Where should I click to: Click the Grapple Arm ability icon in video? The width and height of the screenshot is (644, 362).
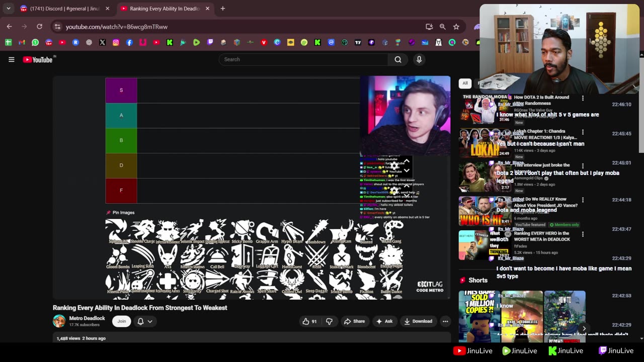pos(267,232)
